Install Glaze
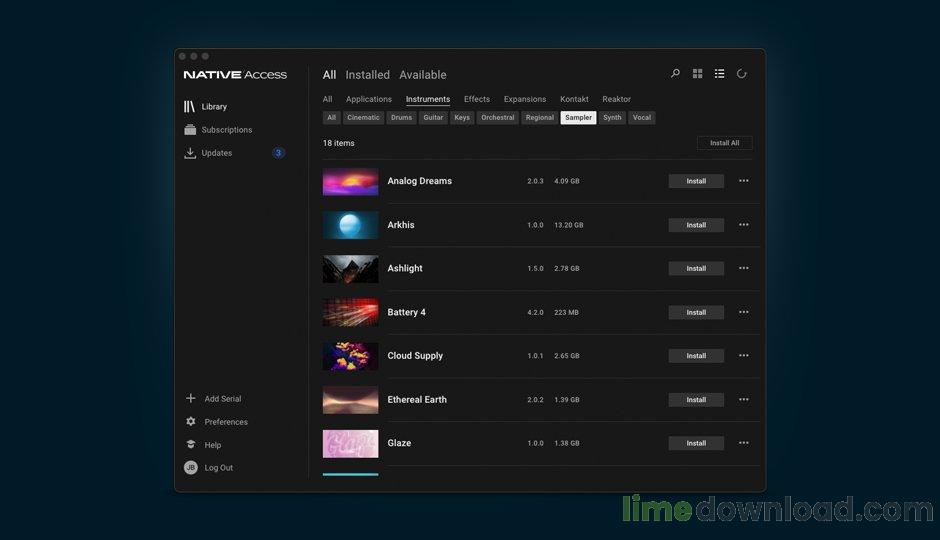Screen dimensions: 940x540 tap(696, 444)
